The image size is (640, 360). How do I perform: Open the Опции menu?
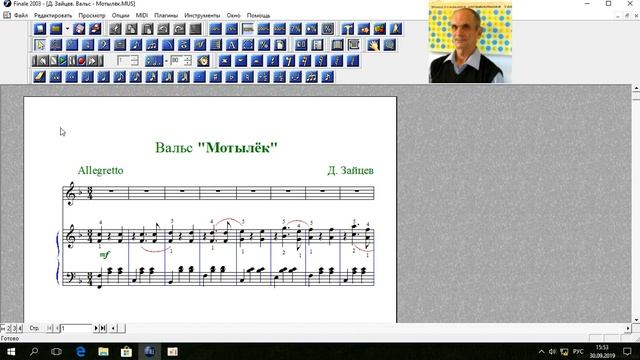(x=120, y=15)
